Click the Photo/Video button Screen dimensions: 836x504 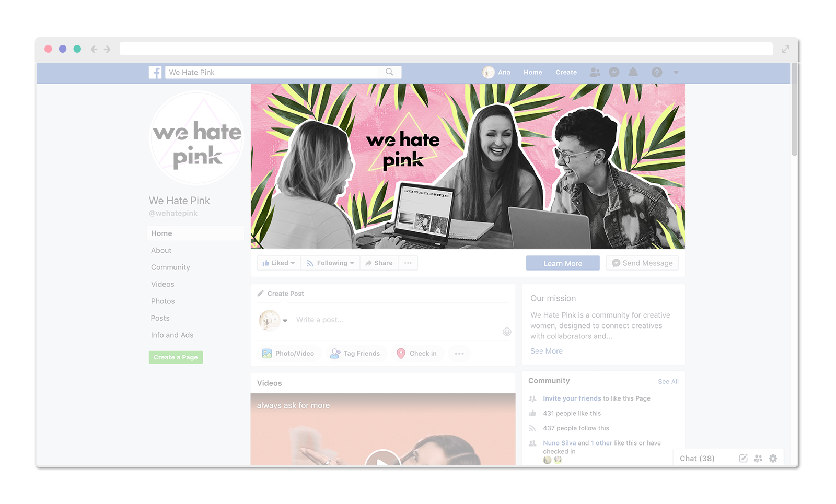click(x=288, y=354)
